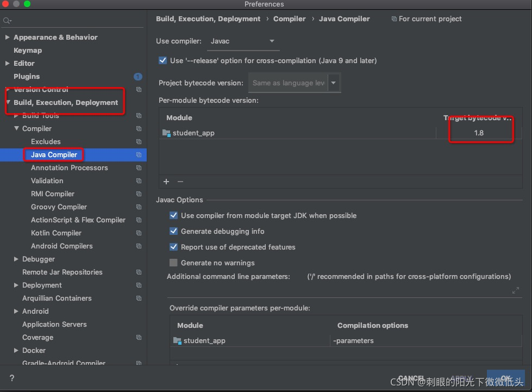
Task: Click the APPLY button
Action: [461, 377]
